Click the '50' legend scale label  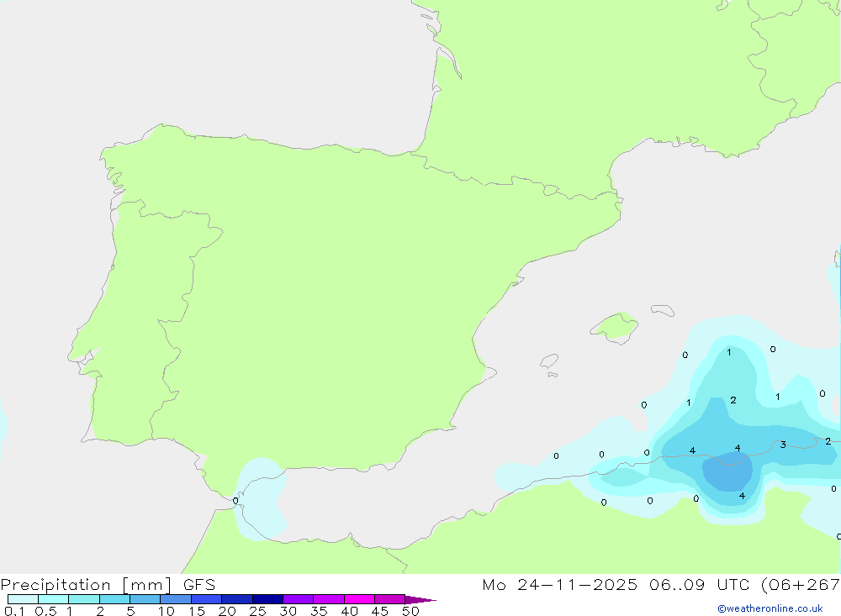coord(410,611)
